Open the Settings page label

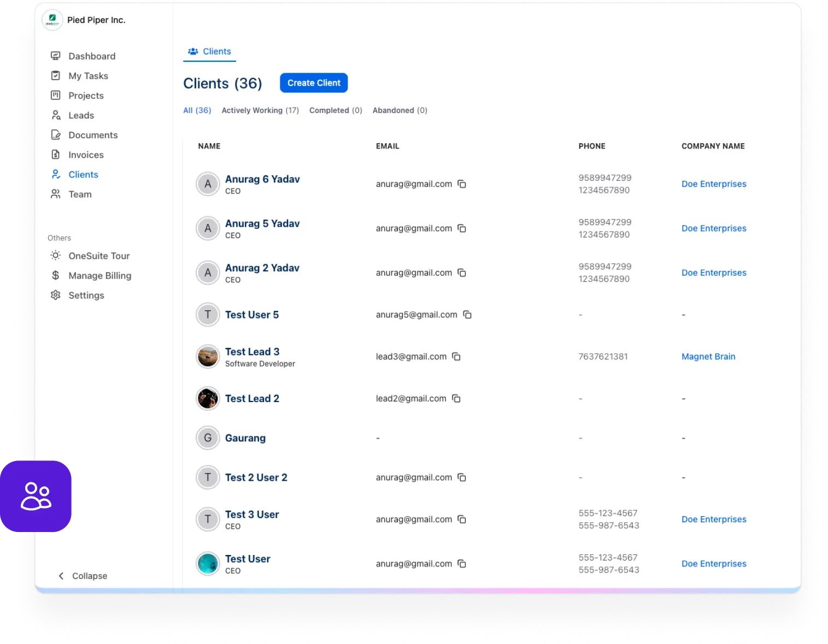coord(86,295)
